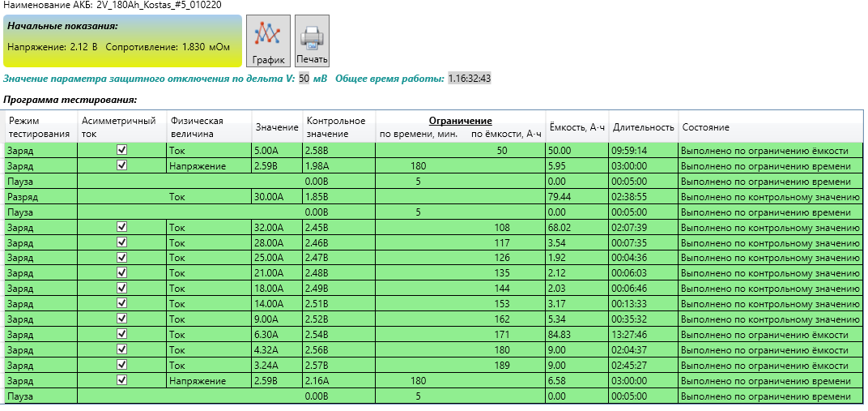Click the 2.47B control value cell
The width and height of the screenshot is (868, 411).
click(338, 258)
